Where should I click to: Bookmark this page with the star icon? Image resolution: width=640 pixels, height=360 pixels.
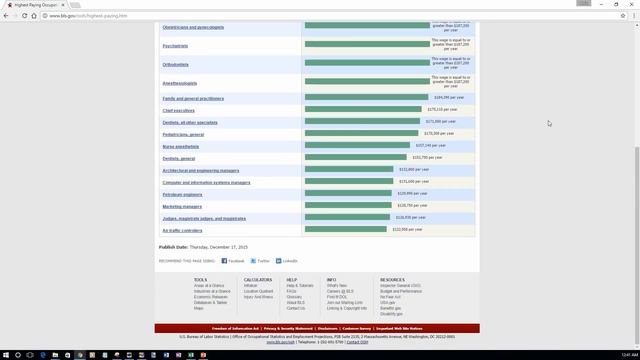[623, 16]
